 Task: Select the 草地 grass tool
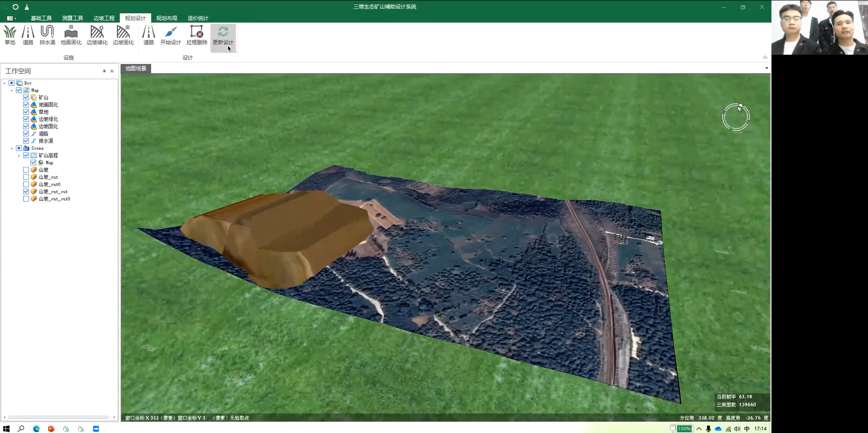click(x=10, y=35)
